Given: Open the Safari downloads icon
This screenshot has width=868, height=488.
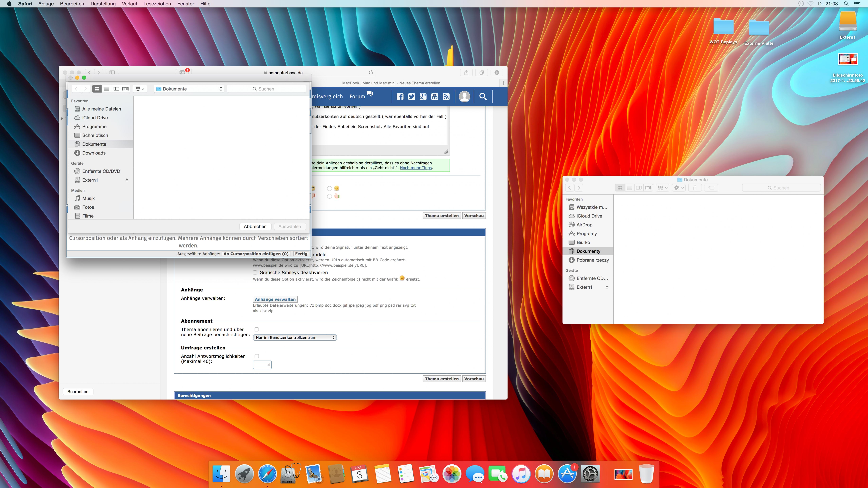Looking at the screenshot, I should [x=497, y=72].
